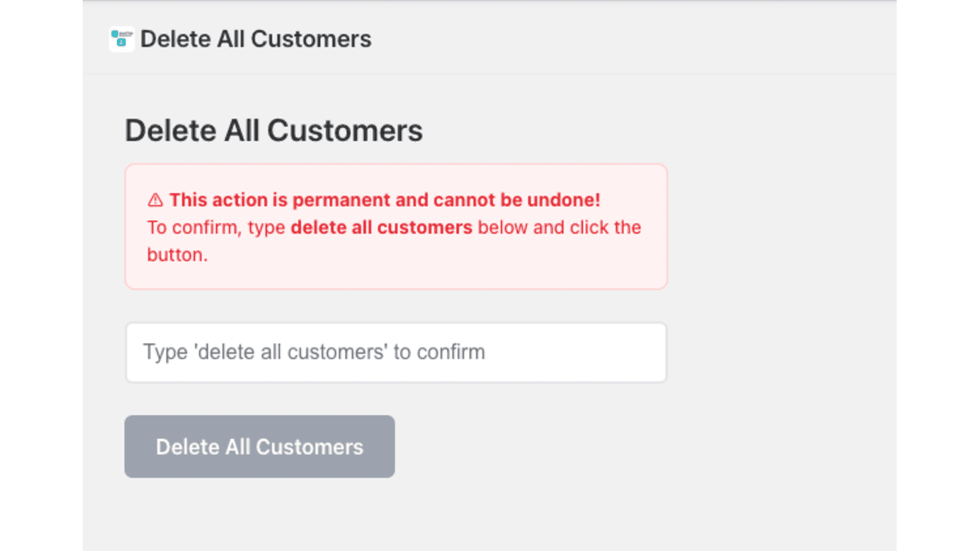This screenshot has height=551, width=980.
Task: Click the 'Delete All Customers' header label
Action: (255, 39)
